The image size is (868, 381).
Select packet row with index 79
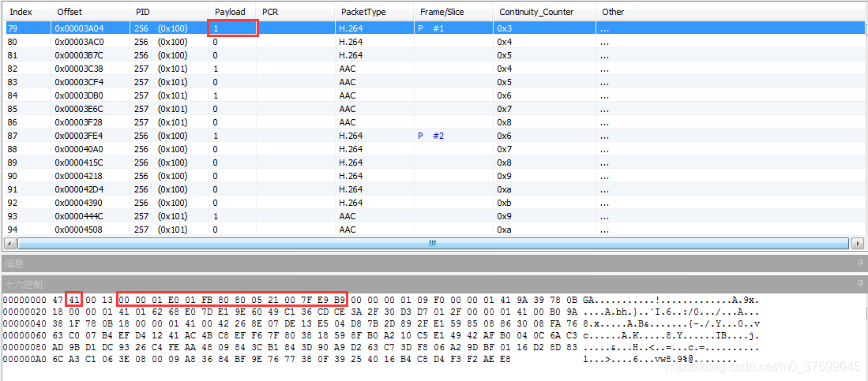(x=435, y=28)
